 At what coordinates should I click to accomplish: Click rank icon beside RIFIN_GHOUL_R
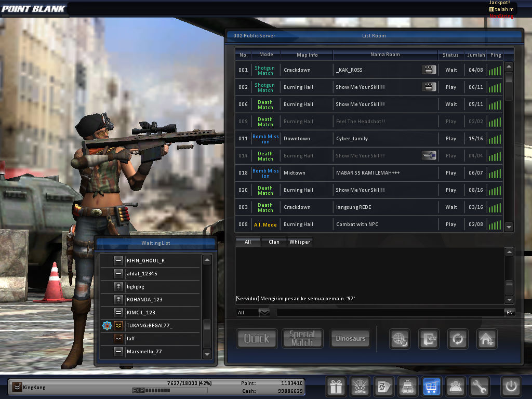click(118, 261)
